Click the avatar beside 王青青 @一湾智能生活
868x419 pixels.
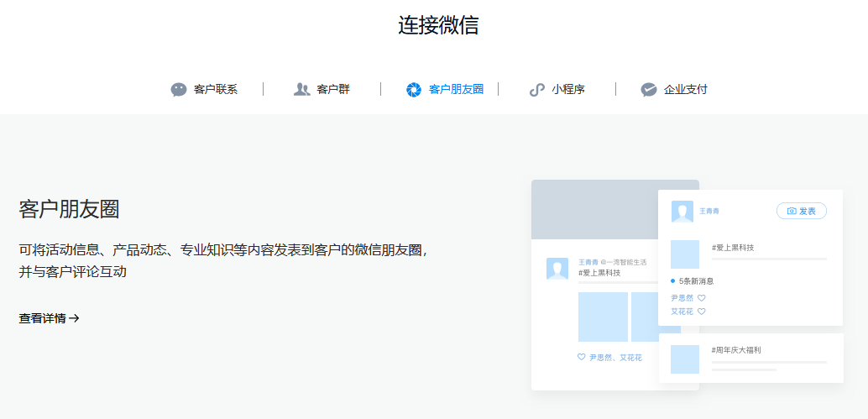(557, 269)
